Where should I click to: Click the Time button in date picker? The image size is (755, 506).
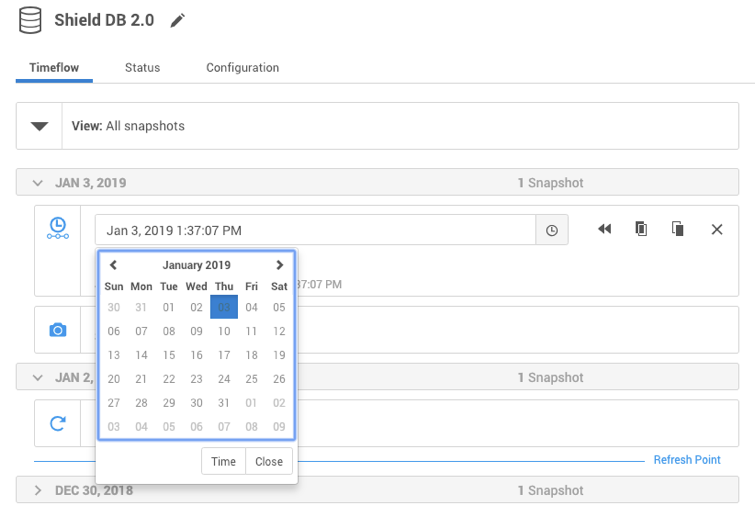tap(223, 461)
